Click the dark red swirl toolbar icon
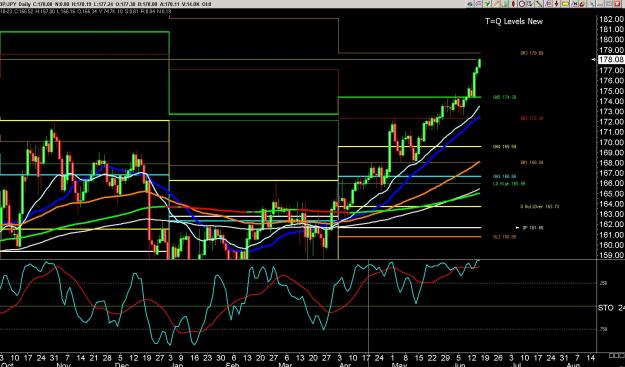This screenshot has width=625, height=367. tap(582, 4)
